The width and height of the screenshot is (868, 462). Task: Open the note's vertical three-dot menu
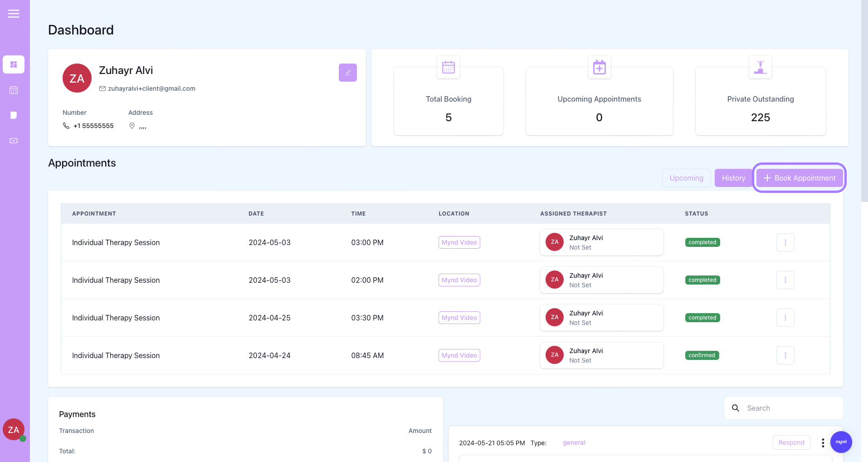point(823,443)
